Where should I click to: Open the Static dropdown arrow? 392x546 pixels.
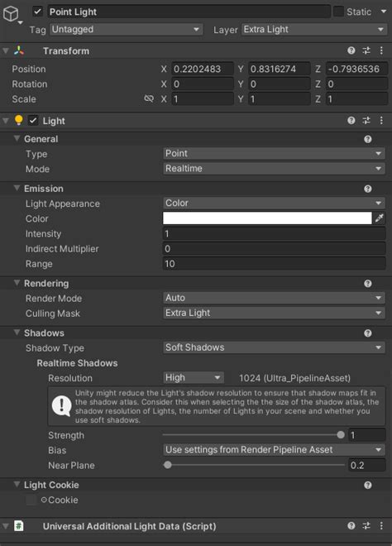384,12
